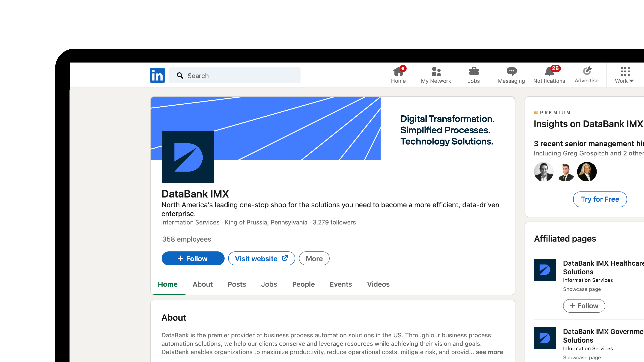
Task: Click the Visit website button
Action: point(261,258)
